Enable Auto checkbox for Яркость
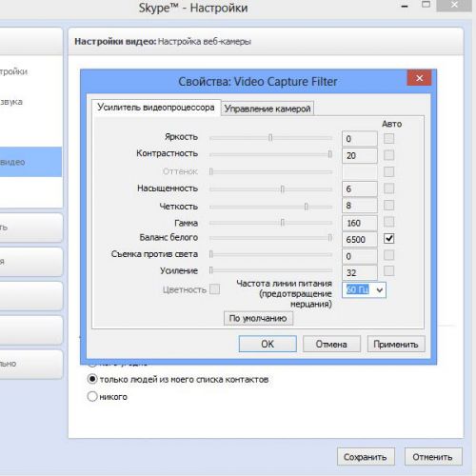The height and width of the screenshot is (476, 476). coord(388,138)
